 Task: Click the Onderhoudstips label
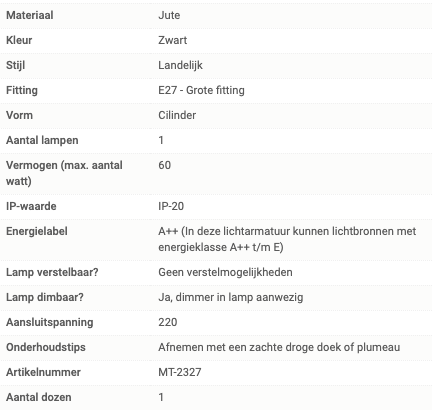pyautogui.click(x=46, y=347)
